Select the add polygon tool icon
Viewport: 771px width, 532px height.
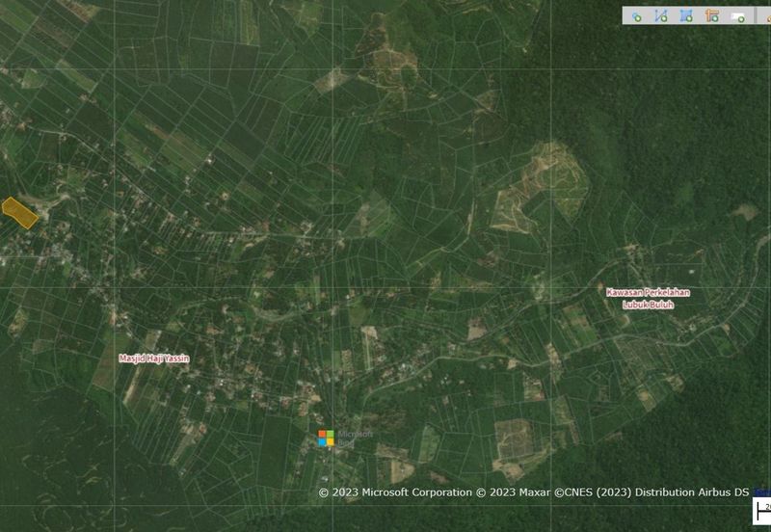pyautogui.click(x=686, y=16)
